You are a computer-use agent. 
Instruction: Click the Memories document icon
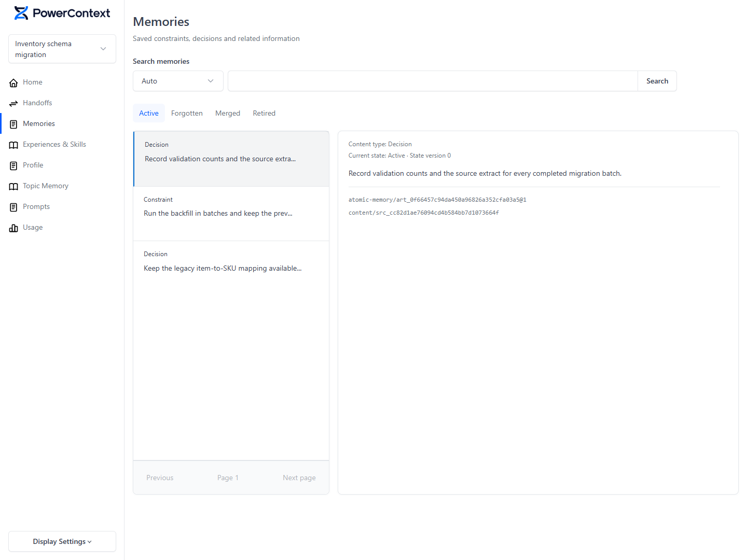[13, 124]
